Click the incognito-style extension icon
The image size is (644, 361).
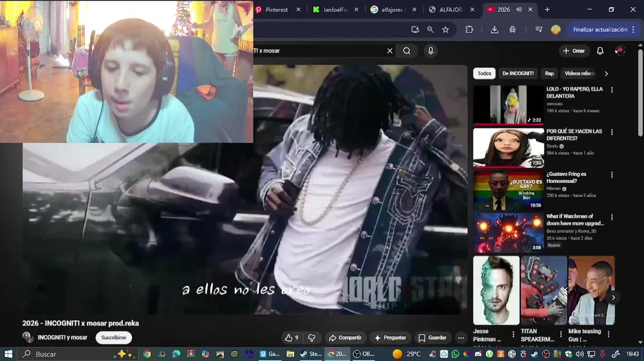tap(513, 30)
